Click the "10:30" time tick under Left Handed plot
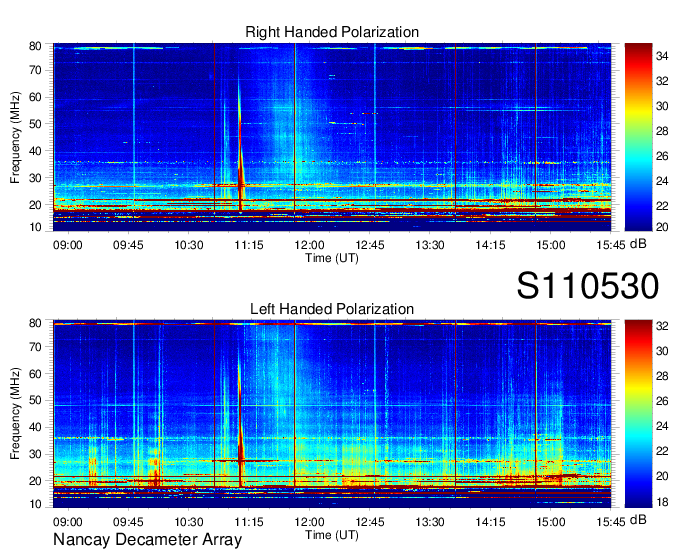 189,522
